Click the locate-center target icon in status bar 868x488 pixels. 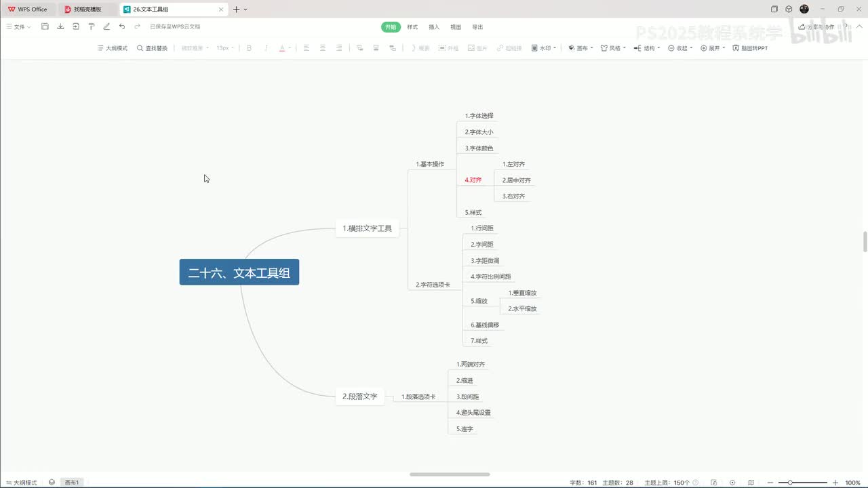[x=732, y=483]
